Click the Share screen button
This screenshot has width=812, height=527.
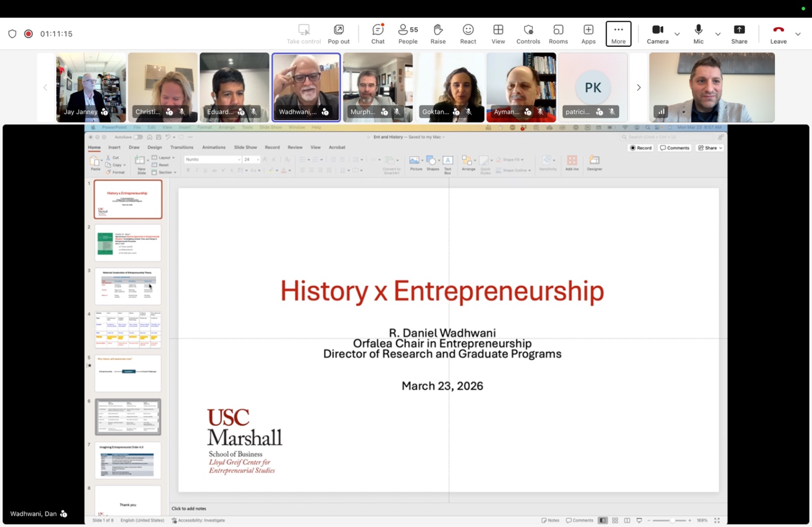point(739,34)
